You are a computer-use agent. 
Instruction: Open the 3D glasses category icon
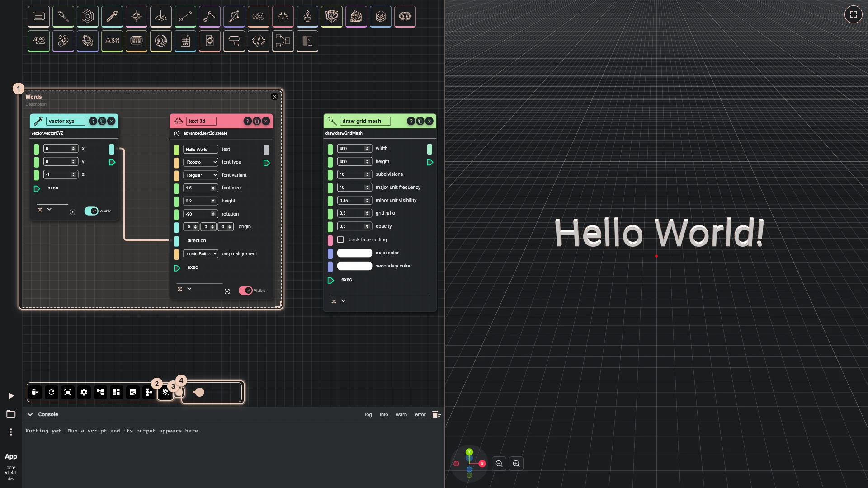(x=283, y=16)
